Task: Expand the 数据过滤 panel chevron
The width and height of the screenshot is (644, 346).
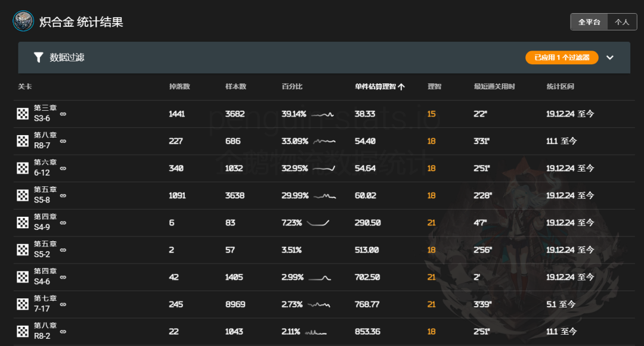Action: pos(610,58)
